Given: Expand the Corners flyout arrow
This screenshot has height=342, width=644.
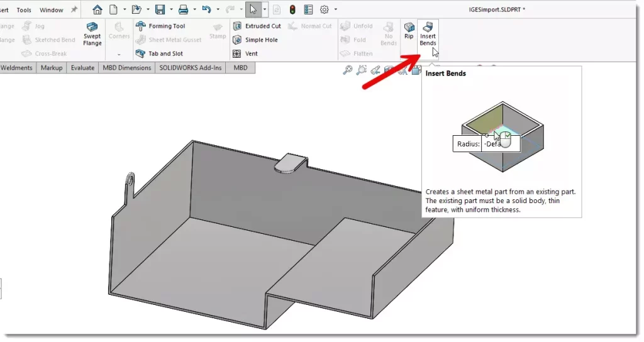Looking at the screenshot, I should coord(119,54).
